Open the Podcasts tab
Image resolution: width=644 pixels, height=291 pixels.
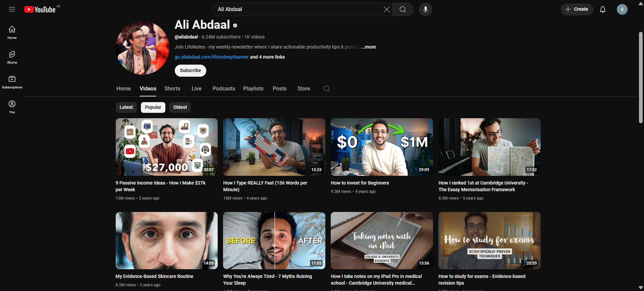click(x=224, y=89)
